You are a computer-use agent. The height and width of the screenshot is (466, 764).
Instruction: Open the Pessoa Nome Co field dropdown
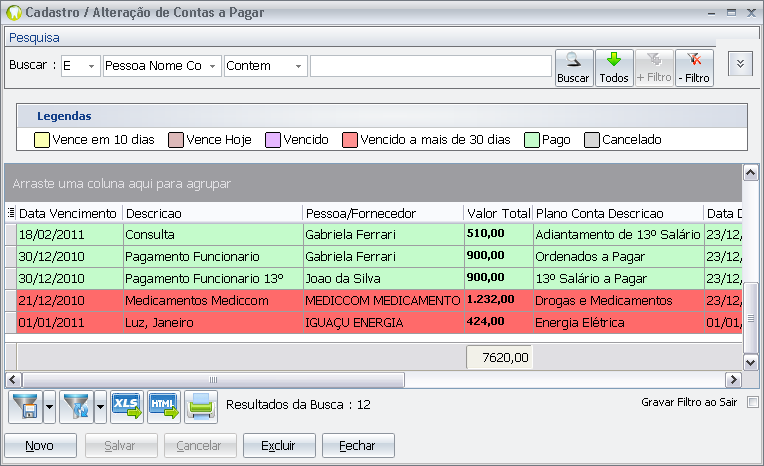[x=212, y=66]
